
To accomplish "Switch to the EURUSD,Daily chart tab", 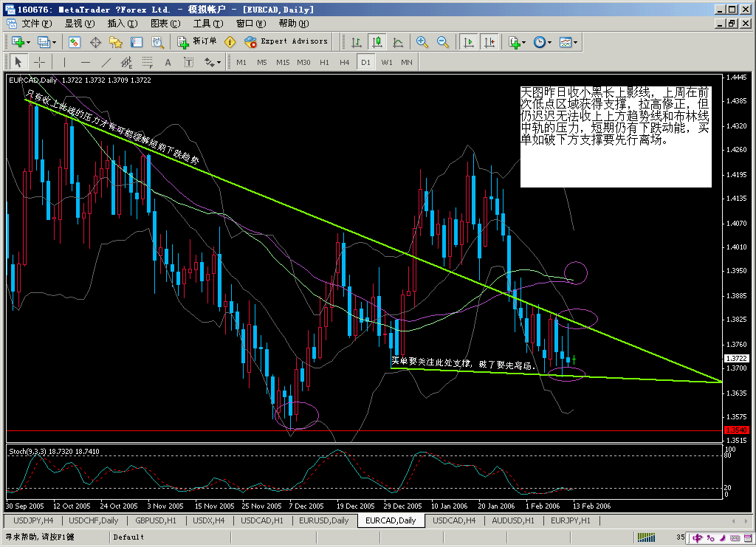I will (325, 520).
